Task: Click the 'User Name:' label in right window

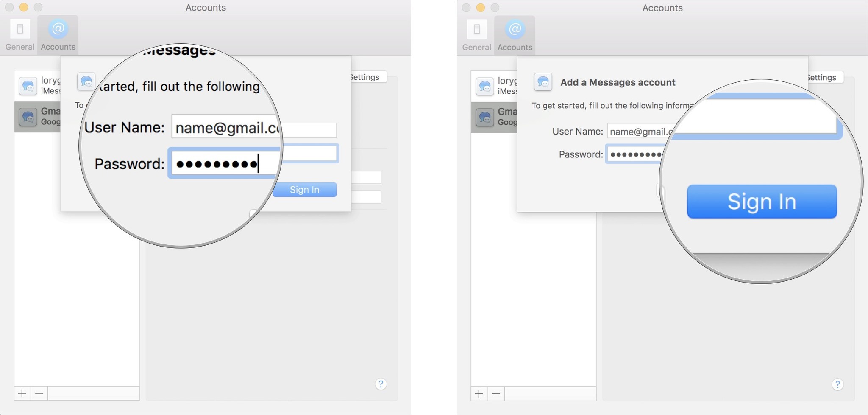Action: pos(577,132)
